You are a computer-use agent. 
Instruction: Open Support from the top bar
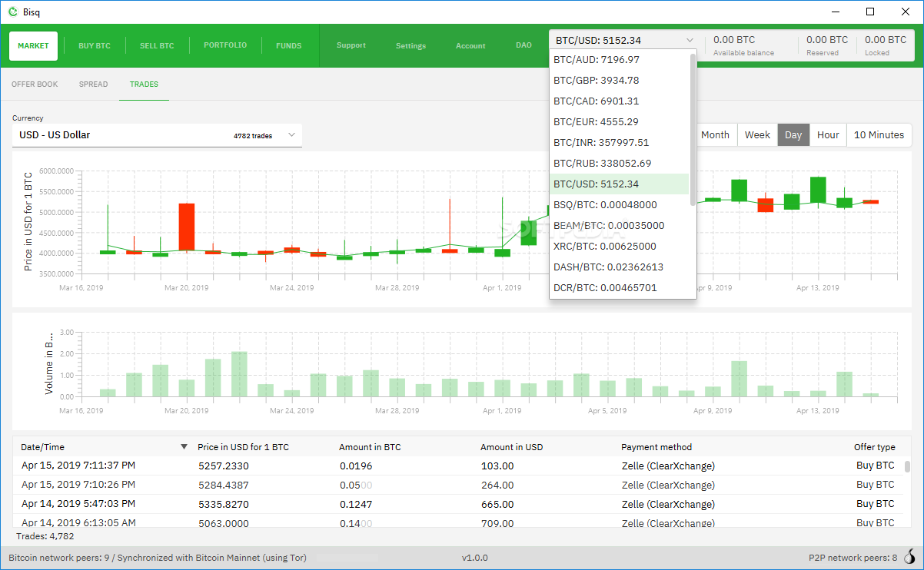[351, 45]
